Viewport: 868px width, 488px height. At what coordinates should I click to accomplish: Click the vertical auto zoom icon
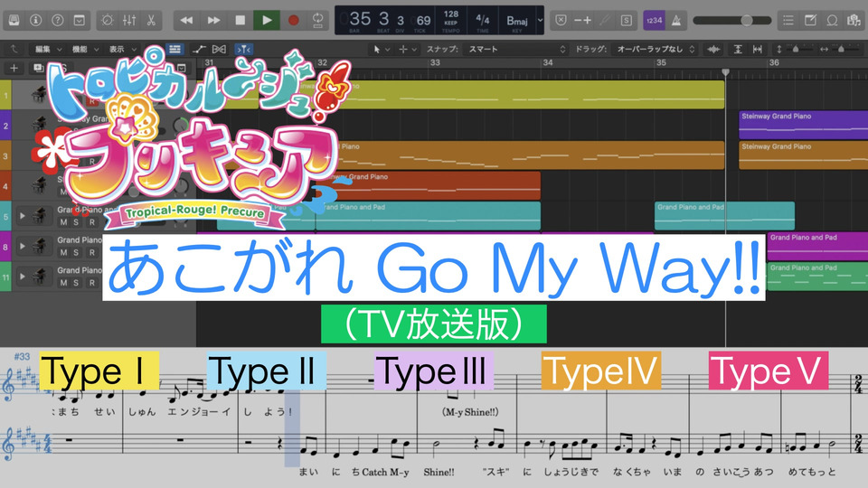coord(738,49)
